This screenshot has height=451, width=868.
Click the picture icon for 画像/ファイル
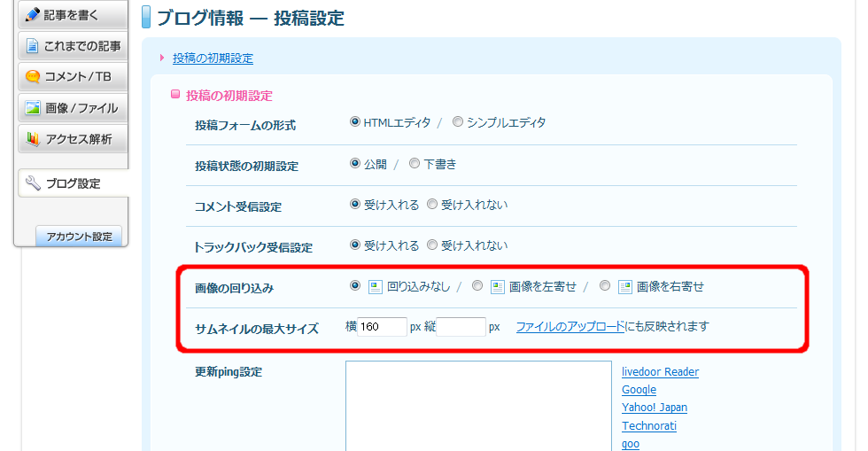point(33,107)
